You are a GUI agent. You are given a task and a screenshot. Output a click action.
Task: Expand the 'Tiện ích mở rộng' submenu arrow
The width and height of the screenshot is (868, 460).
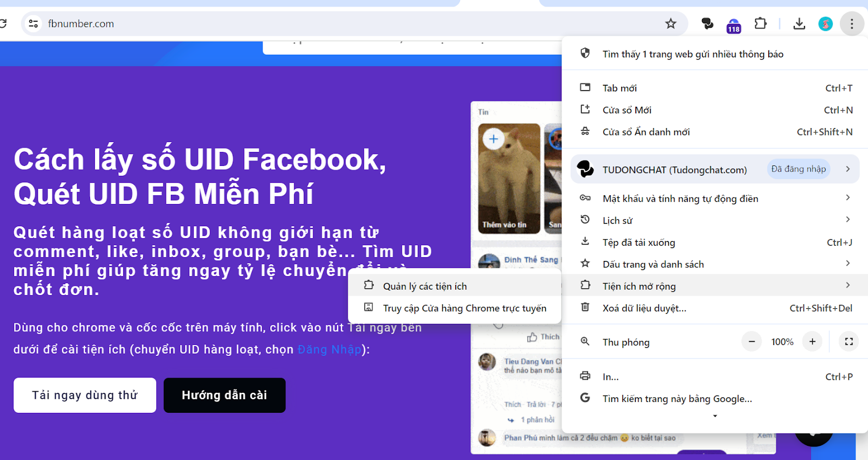pos(848,285)
